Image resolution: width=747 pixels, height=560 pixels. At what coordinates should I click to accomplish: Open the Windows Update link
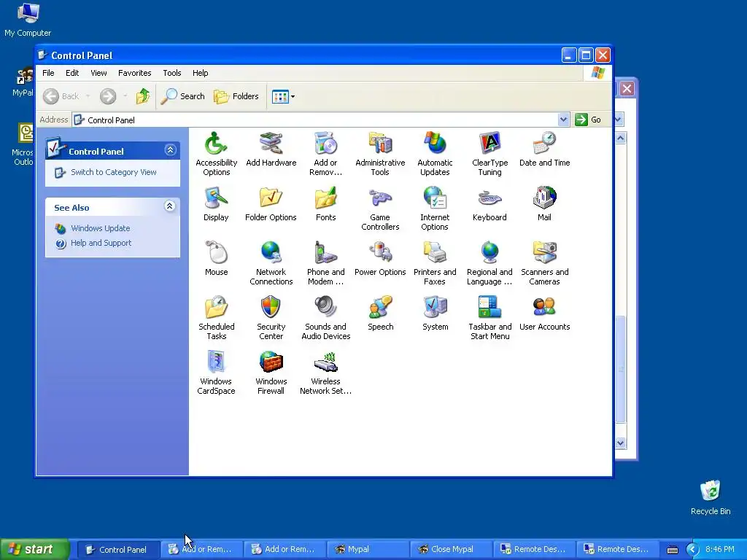(x=100, y=228)
